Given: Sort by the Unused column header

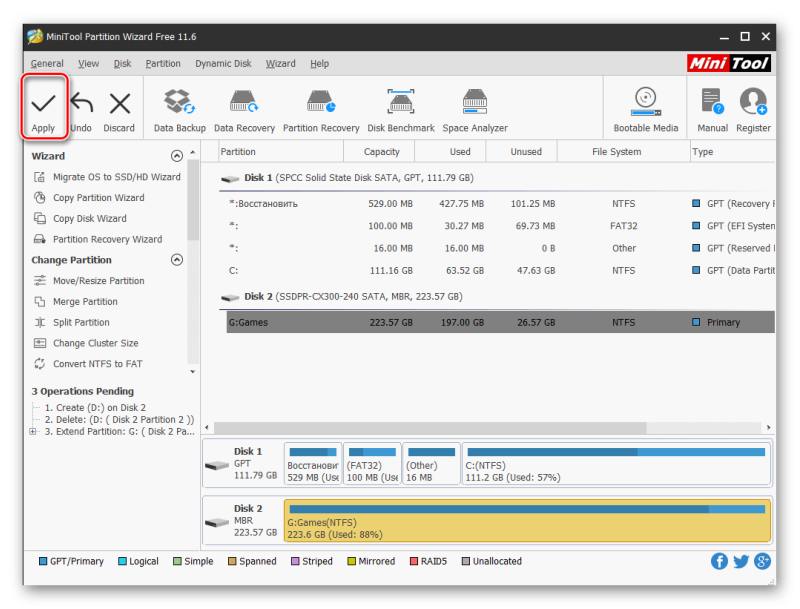Looking at the screenshot, I should pos(522,152).
